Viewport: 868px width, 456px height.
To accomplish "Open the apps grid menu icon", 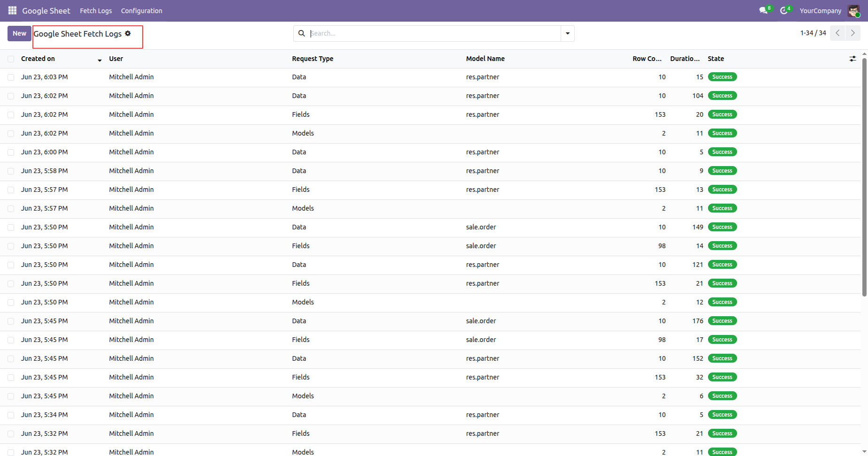I will pyautogui.click(x=12, y=10).
